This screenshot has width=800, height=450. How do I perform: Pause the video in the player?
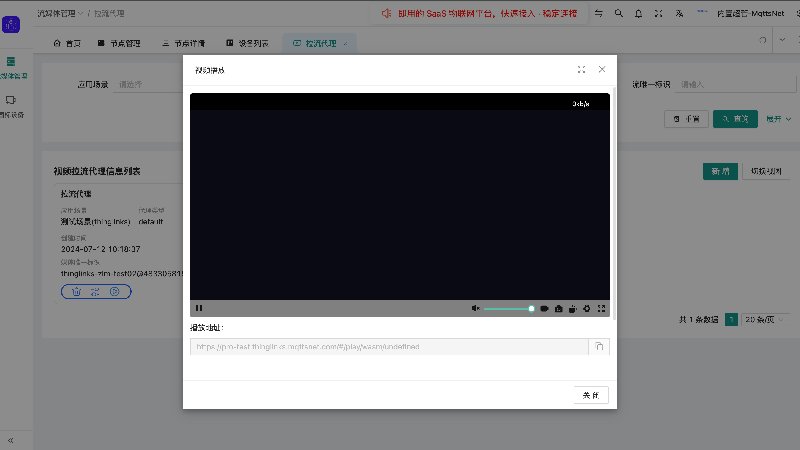[x=199, y=308]
